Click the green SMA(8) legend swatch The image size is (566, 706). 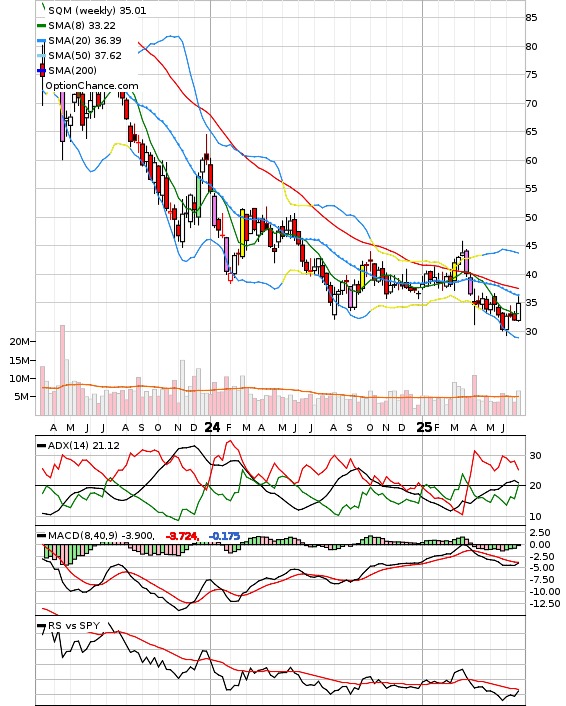(41, 26)
